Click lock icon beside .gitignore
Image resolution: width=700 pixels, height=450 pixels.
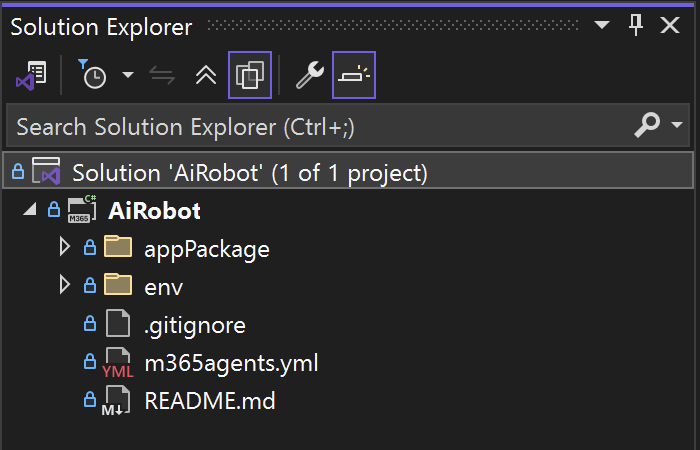(90, 323)
